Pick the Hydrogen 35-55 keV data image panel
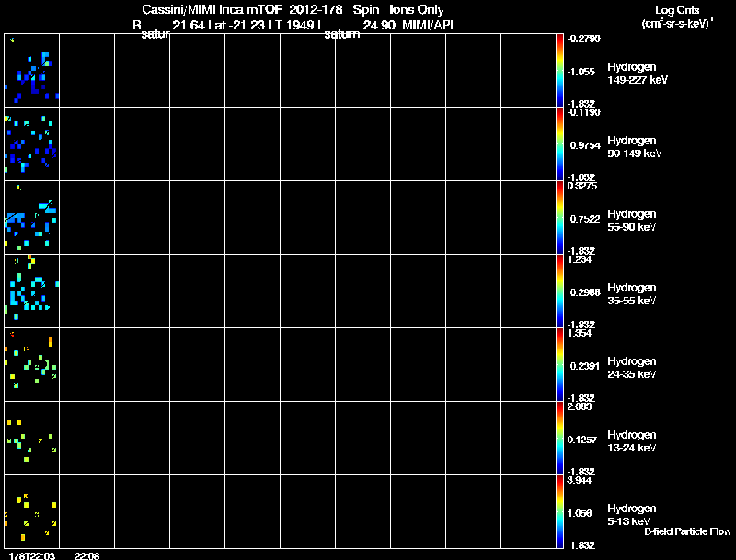Image resolution: width=736 pixels, height=560 pixels. pos(31,291)
